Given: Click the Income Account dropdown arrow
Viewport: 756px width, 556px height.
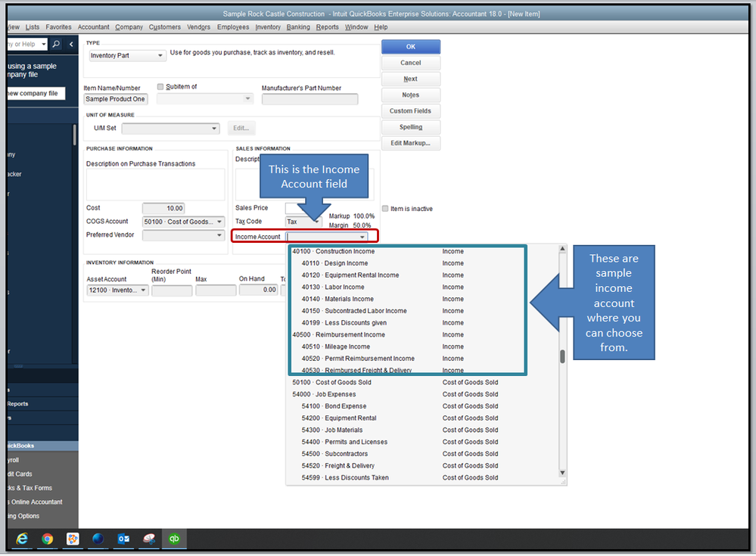Looking at the screenshot, I should point(362,237).
